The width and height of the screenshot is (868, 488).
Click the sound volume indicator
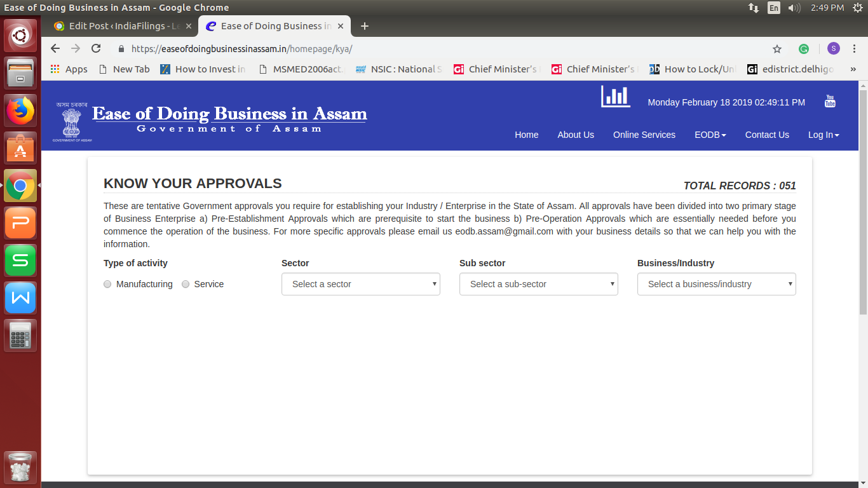click(793, 8)
